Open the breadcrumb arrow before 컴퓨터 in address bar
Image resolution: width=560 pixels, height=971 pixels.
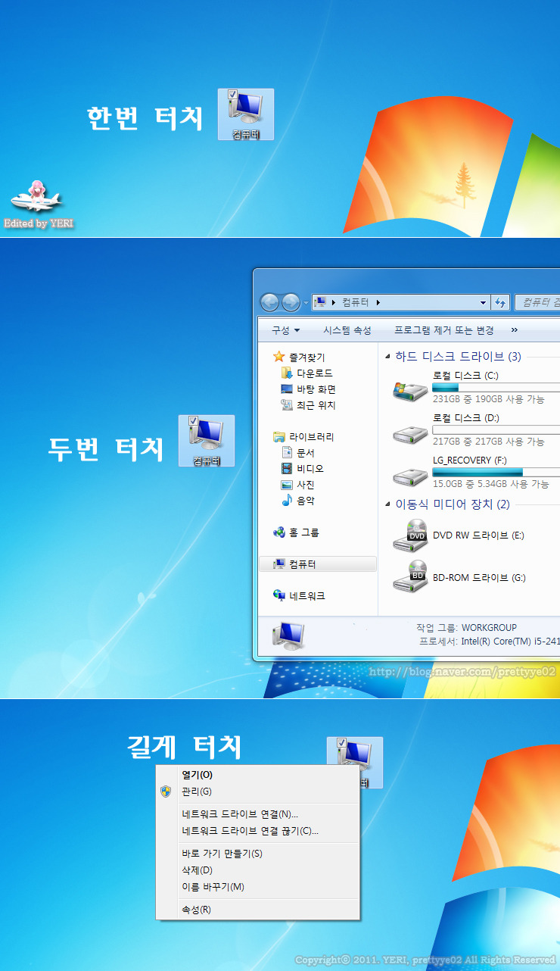coord(334,303)
